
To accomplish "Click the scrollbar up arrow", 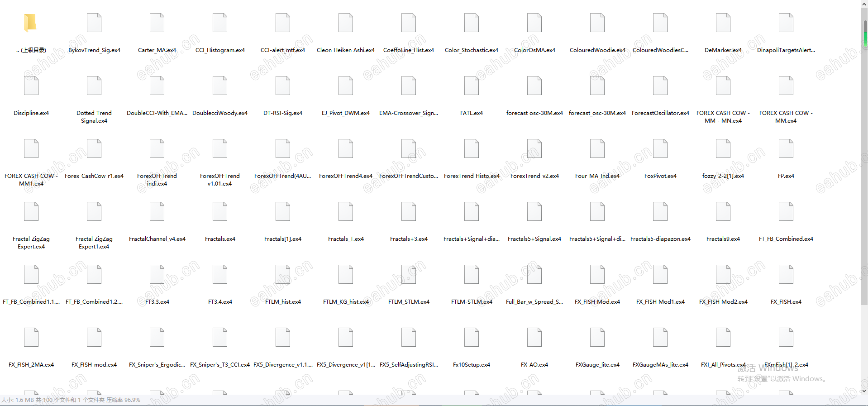I will point(864,4).
